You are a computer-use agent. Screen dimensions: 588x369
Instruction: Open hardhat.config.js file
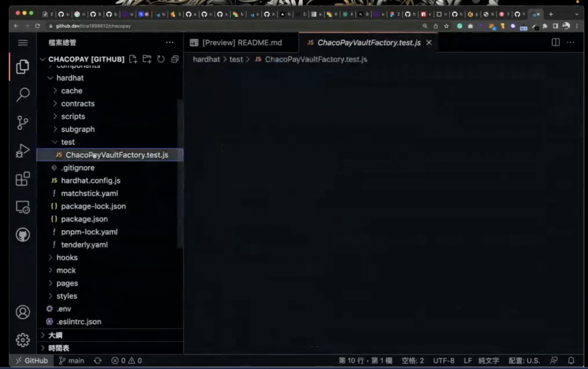point(91,180)
